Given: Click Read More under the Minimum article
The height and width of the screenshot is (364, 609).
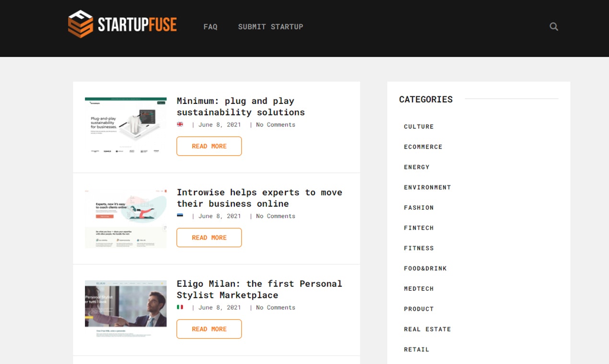Looking at the screenshot, I should click(x=209, y=146).
